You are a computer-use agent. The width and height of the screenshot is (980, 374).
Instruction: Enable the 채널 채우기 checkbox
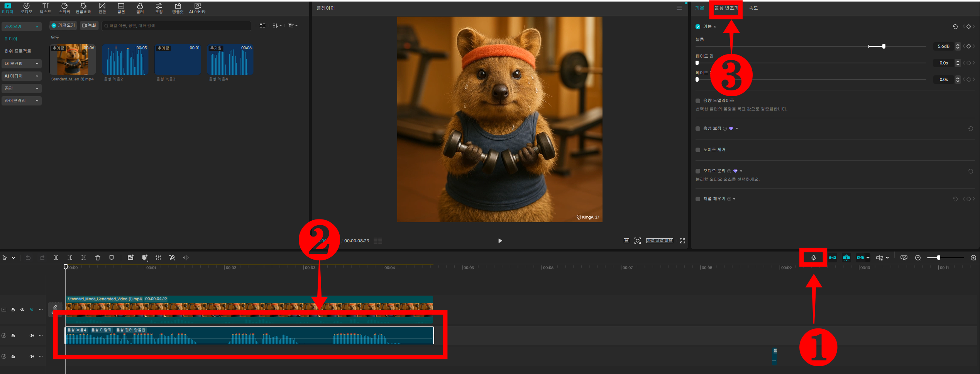698,199
